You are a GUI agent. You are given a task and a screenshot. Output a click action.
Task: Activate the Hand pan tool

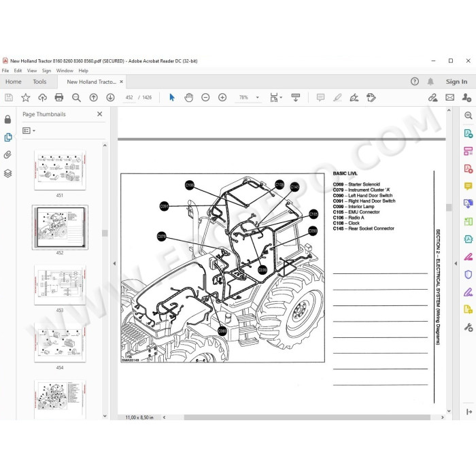coord(189,97)
